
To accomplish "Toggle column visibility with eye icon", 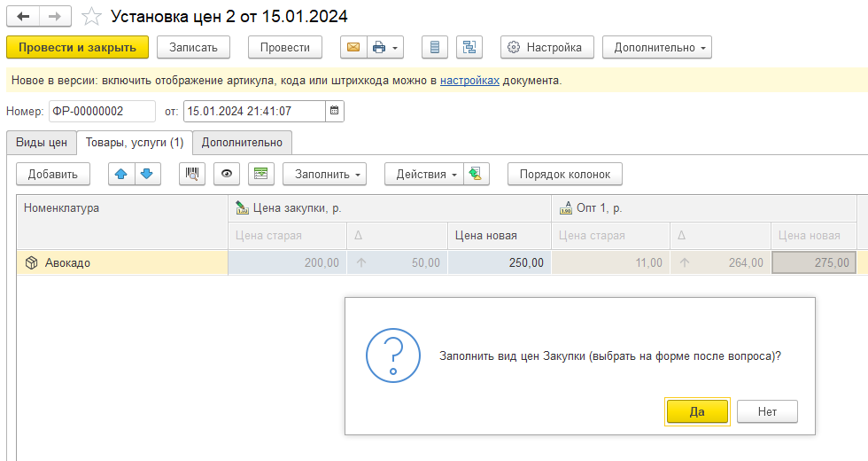I will [x=227, y=174].
